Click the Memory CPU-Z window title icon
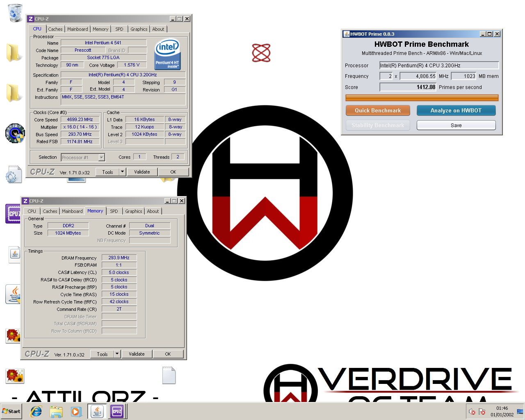The image size is (525, 420). [x=25, y=201]
